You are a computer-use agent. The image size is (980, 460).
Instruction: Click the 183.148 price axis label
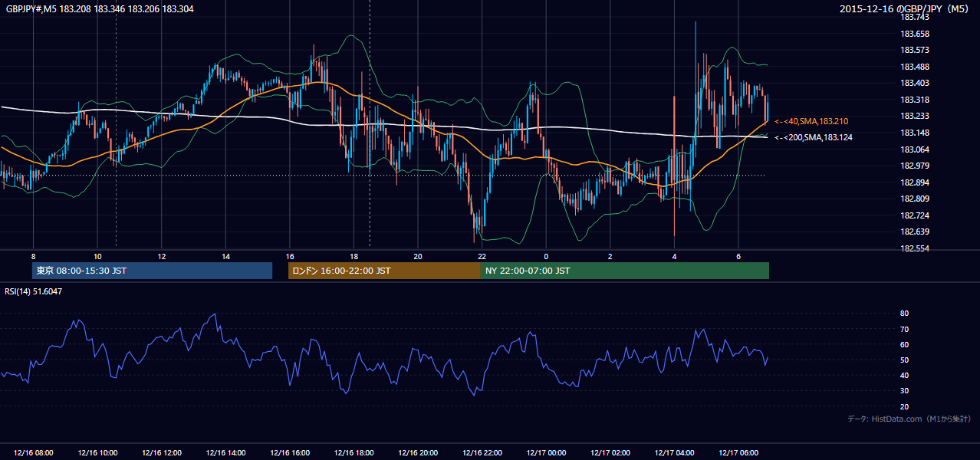click(x=914, y=133)
